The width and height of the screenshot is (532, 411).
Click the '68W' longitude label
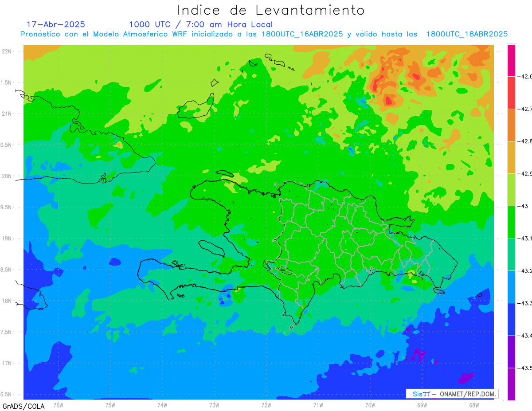pos(474,405)
